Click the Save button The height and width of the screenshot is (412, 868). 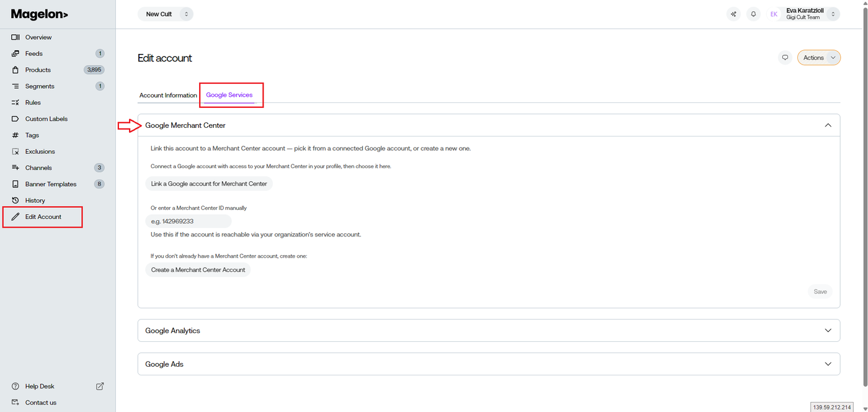click(x=820, y=292)
